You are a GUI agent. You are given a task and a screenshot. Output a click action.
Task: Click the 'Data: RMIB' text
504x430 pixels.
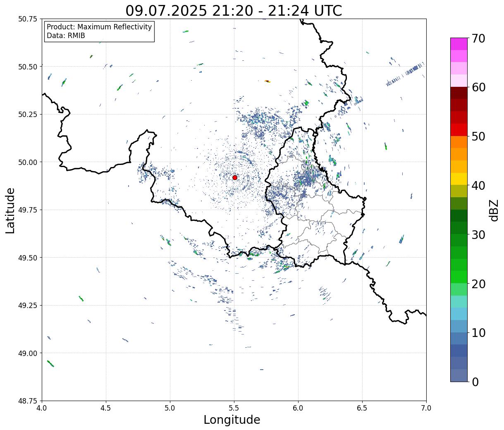tap(66, 36)
